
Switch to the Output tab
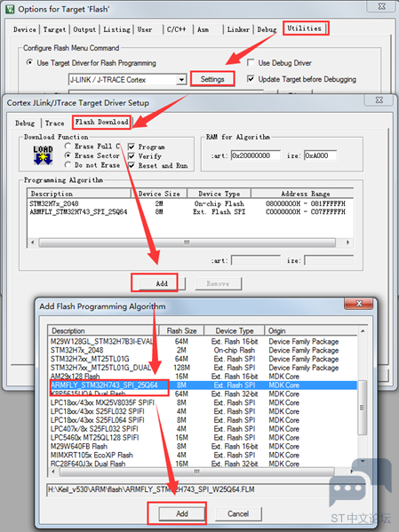(84, 29)
